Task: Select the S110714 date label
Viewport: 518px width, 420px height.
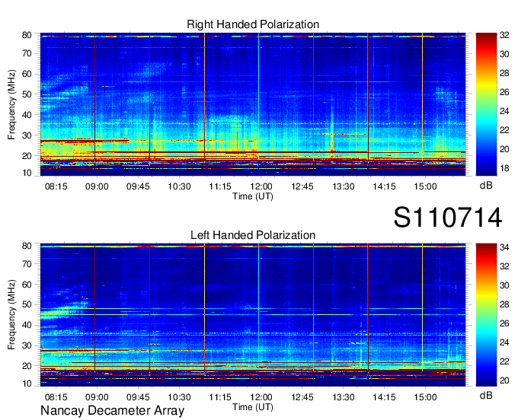Action: click(x=448, y=218)
